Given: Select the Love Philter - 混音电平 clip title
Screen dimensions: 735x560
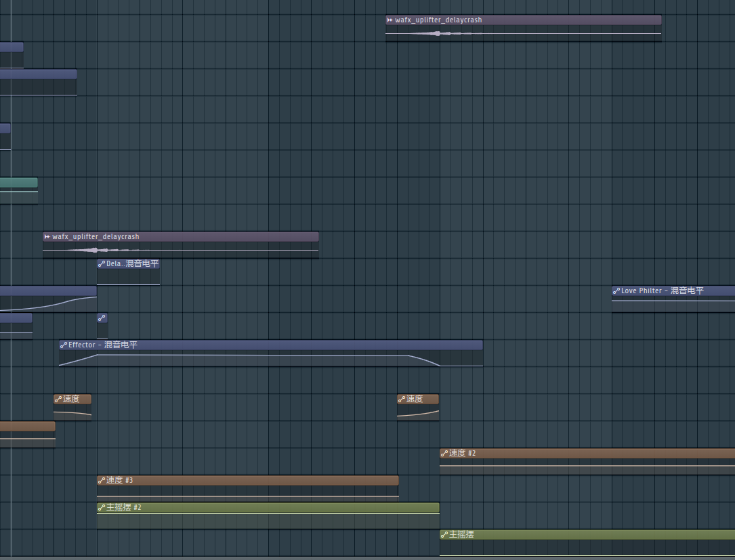Looking at the screenshot, I should click(x=663, y=291).
